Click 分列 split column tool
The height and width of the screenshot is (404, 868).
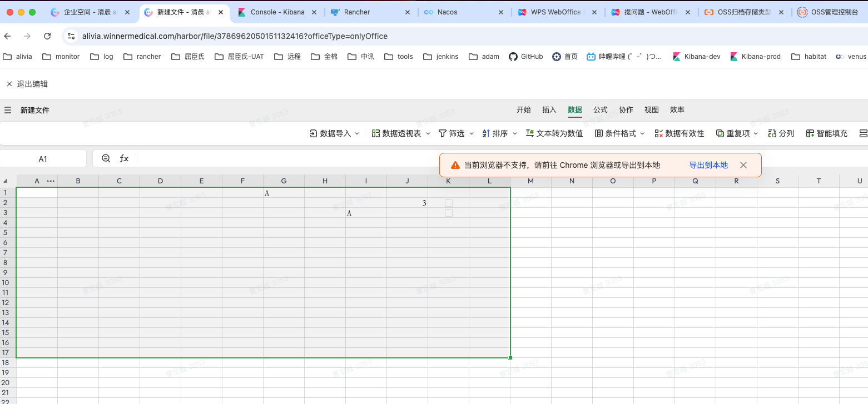click(781, 133)
